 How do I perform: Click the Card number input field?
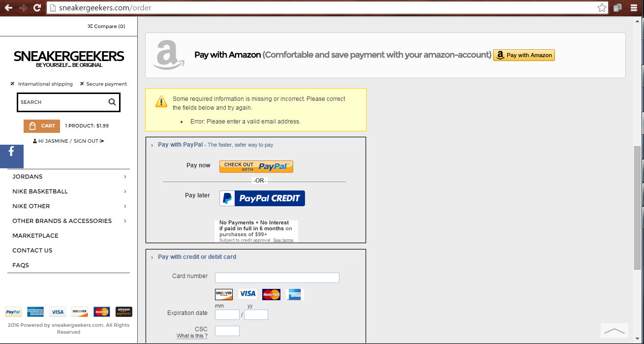pyautogui.click(x=277, y=278)
